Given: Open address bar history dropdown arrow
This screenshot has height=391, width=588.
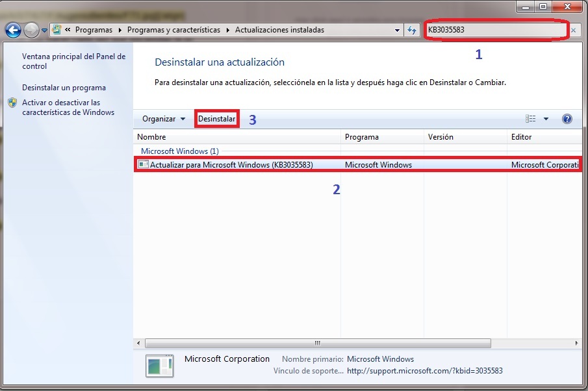Looking at the screenshot, I should point(397,30).
